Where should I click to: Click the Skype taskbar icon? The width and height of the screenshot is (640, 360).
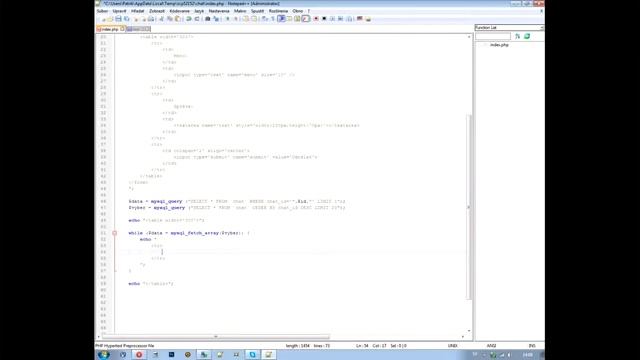click(253, 355)
